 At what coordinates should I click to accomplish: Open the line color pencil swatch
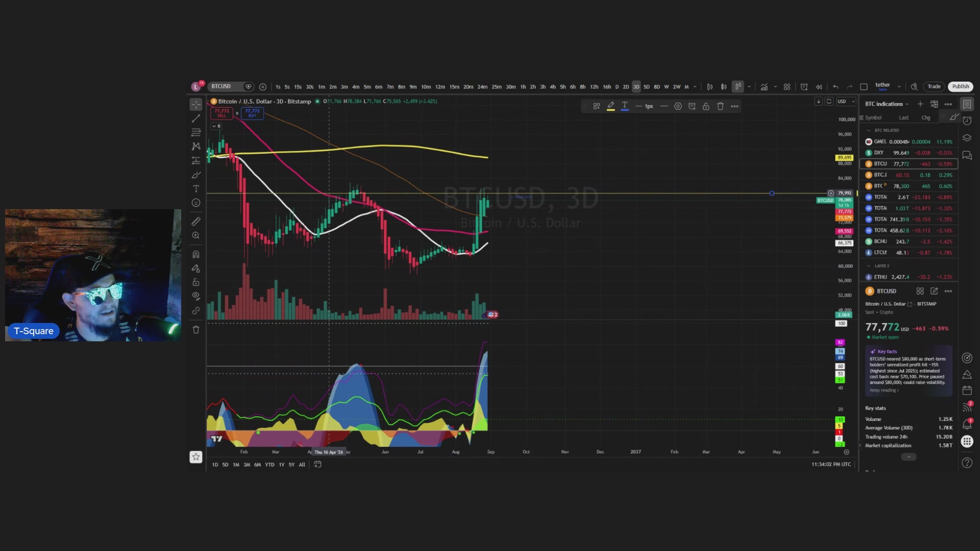pyautogui.click(x=610, y=106)
